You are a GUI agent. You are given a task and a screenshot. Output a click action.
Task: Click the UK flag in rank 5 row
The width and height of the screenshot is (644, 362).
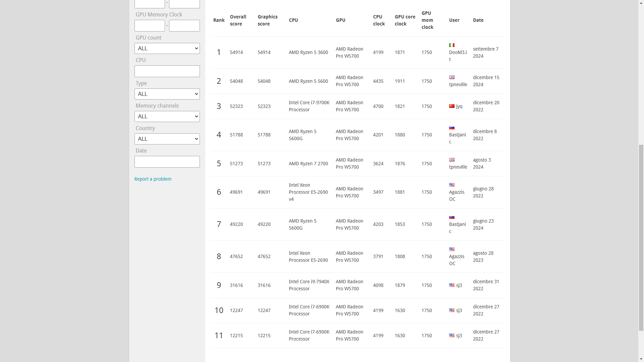click(452, 160)
